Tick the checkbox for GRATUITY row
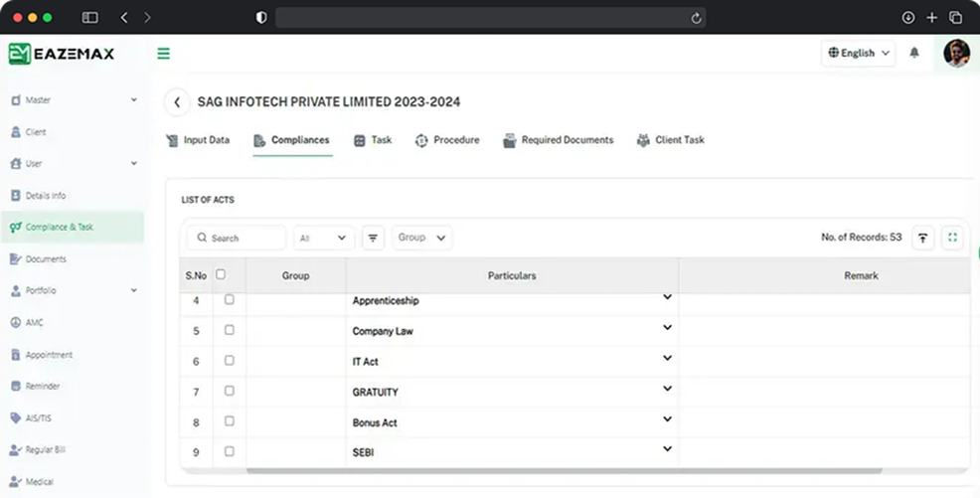980x498 pixels. pyautogui.click(x=230, y=391)
